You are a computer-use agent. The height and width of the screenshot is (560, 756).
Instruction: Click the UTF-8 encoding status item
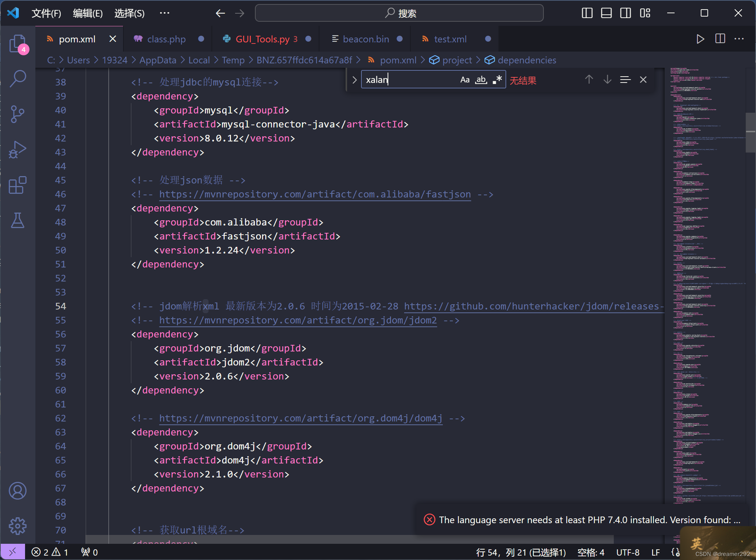628,552
